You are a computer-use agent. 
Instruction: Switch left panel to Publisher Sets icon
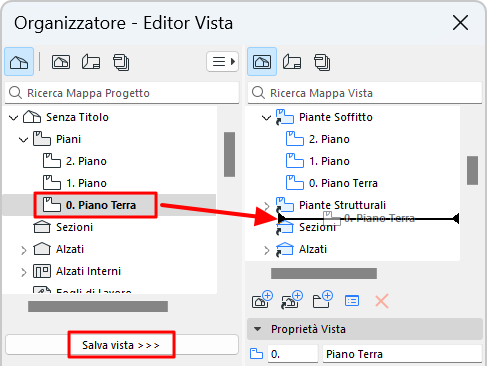click(x=121, y=62)
